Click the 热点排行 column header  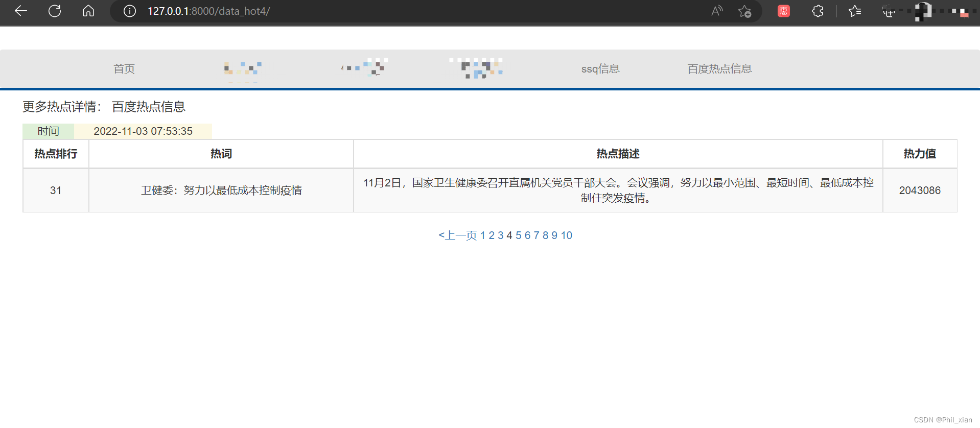click(x=56, y=154)
